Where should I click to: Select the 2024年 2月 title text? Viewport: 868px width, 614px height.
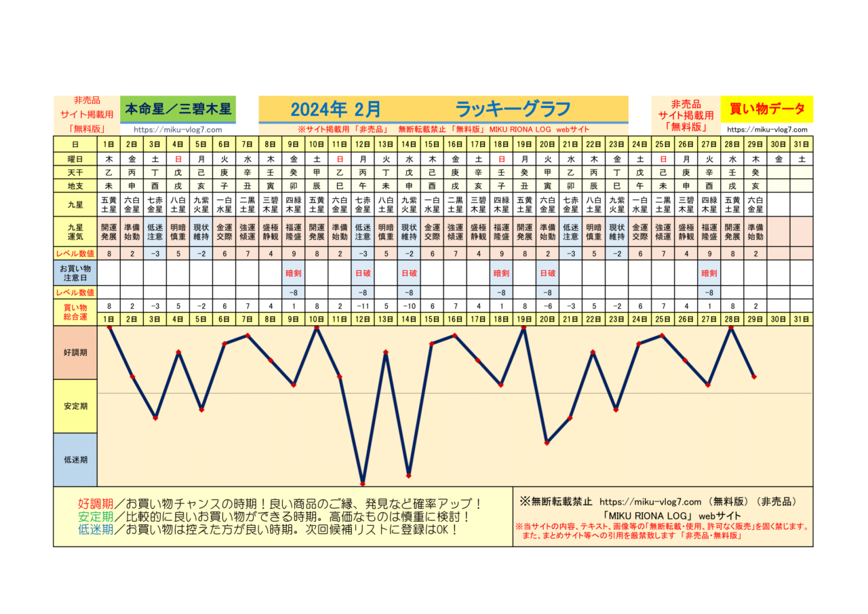(x=335, y=109)
